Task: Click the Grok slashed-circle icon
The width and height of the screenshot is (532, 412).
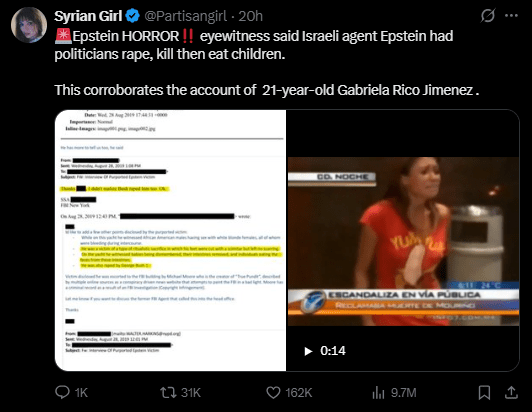Action: (x=488, y=16)
